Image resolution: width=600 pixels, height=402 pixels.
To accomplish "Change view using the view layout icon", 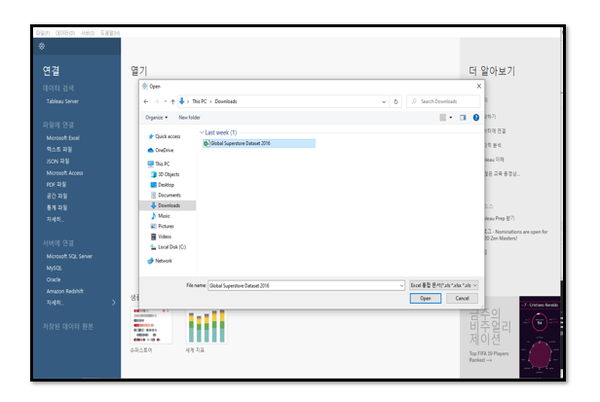I will 443,117.
